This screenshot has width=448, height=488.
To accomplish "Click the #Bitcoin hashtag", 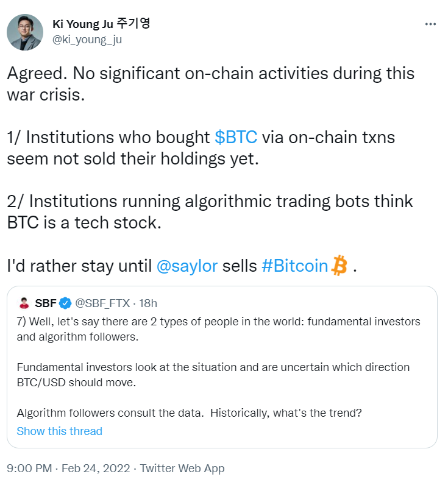I will point(294,266).
